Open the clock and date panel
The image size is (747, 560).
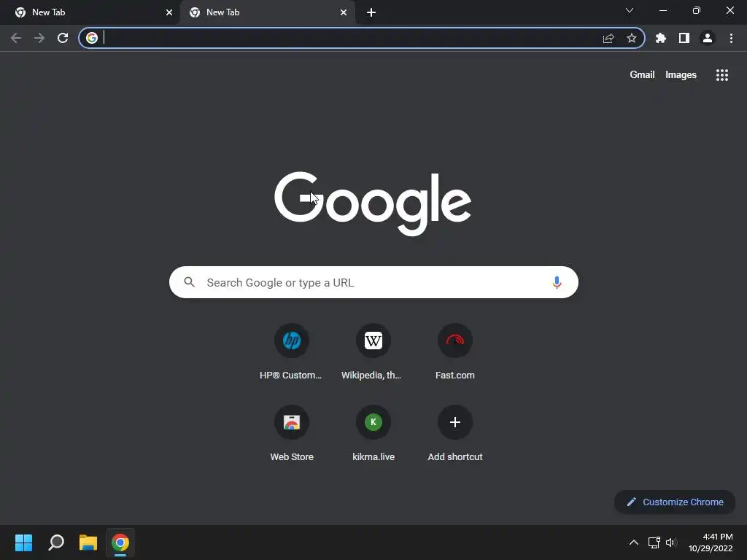[711, 542]
